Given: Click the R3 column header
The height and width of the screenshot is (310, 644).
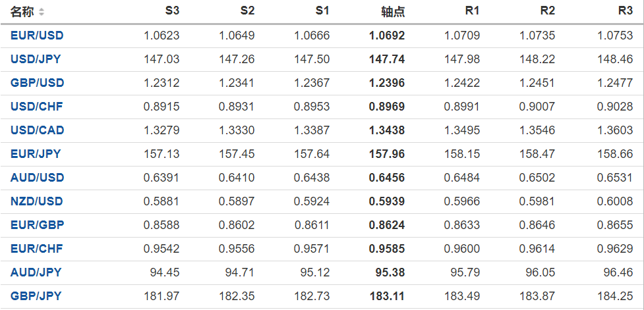Looking at the screenshot, I should tap(625, 12).
